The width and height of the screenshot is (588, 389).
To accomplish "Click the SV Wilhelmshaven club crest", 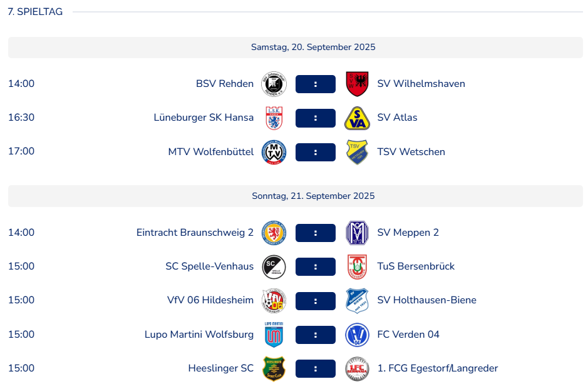I will 357,84.
